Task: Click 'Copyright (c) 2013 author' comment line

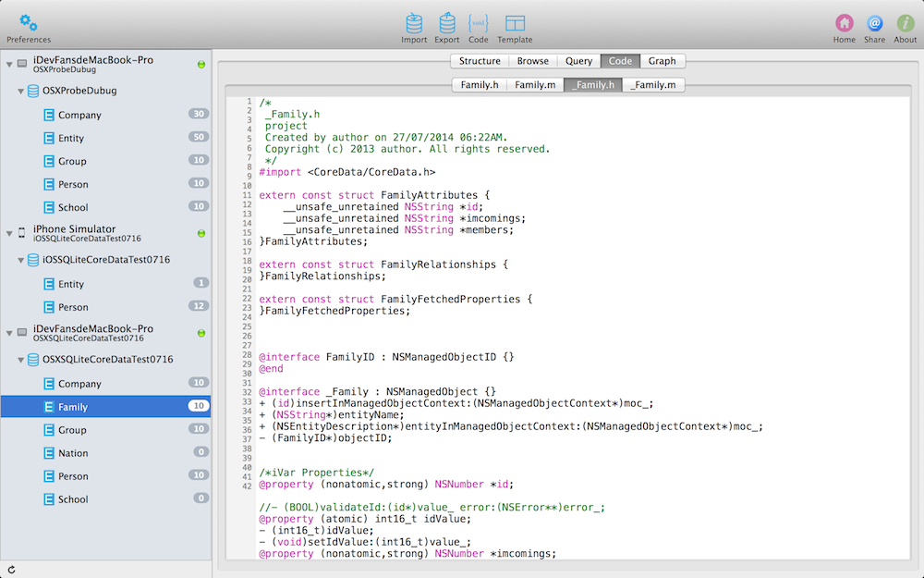Action: (x=407, y=149)
